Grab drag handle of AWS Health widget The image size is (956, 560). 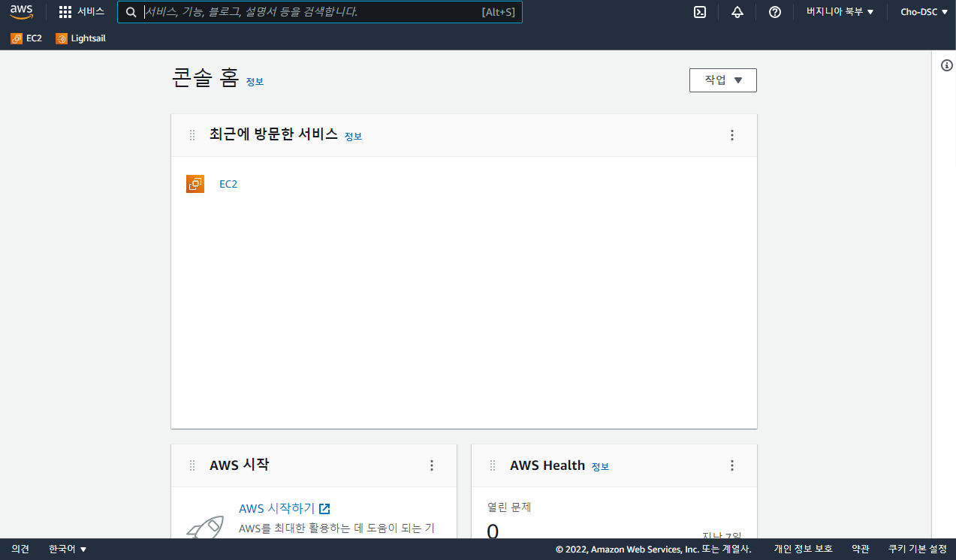492,465
